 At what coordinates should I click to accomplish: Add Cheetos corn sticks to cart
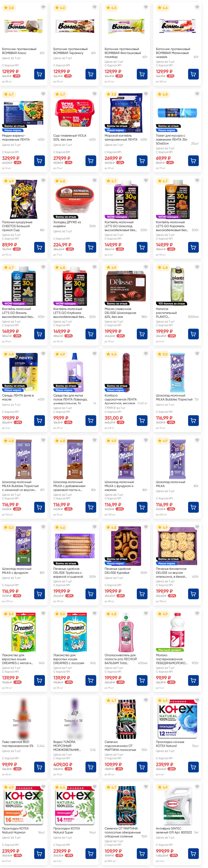[39, 247]
